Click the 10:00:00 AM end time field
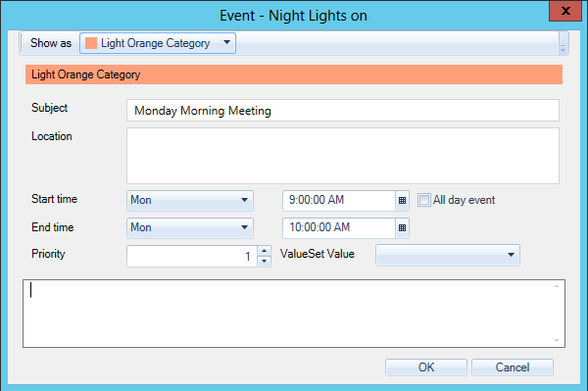Screen dimensions: 588x391 pyautogui.click(x=339, y=228)
